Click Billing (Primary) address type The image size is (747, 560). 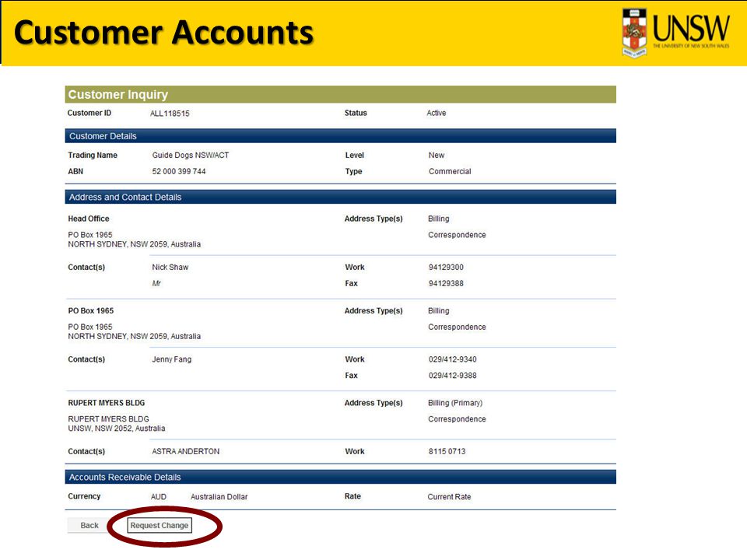[455, 403]
